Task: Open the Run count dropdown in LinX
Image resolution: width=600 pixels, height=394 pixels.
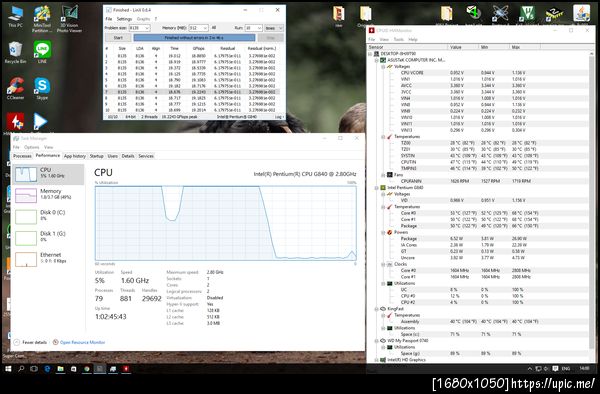Action: 254,28
